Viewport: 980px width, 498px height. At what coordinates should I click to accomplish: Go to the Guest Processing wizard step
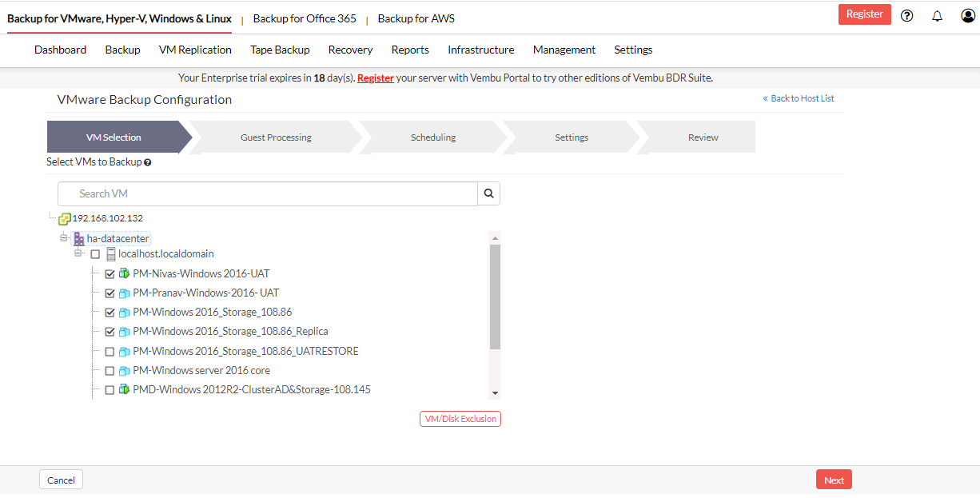pos(276,137)
